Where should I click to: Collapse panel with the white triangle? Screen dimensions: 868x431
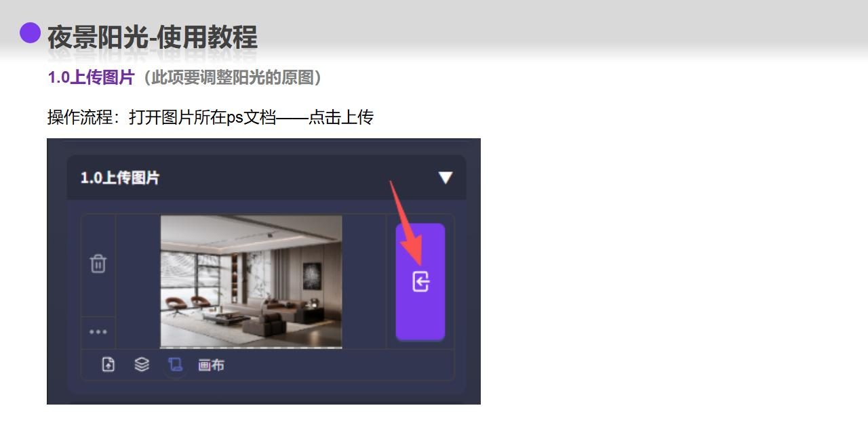[445, 178]
